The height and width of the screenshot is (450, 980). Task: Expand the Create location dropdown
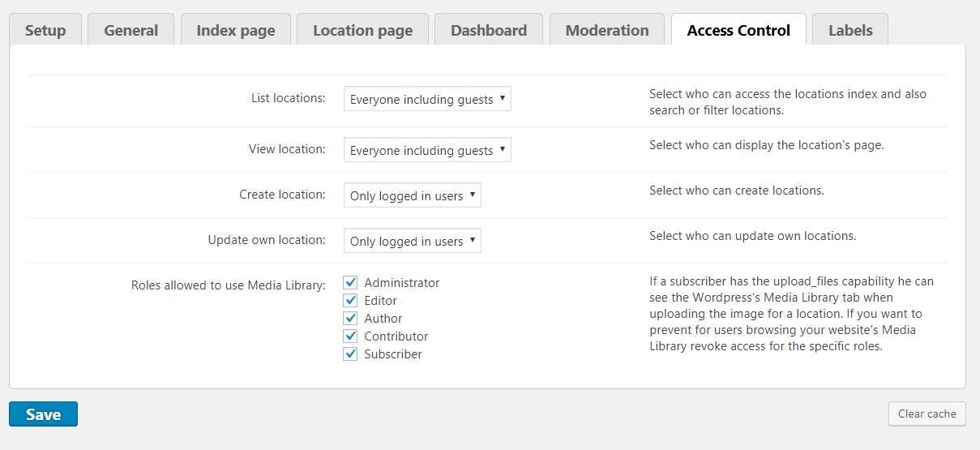click(x=412, y=195)
